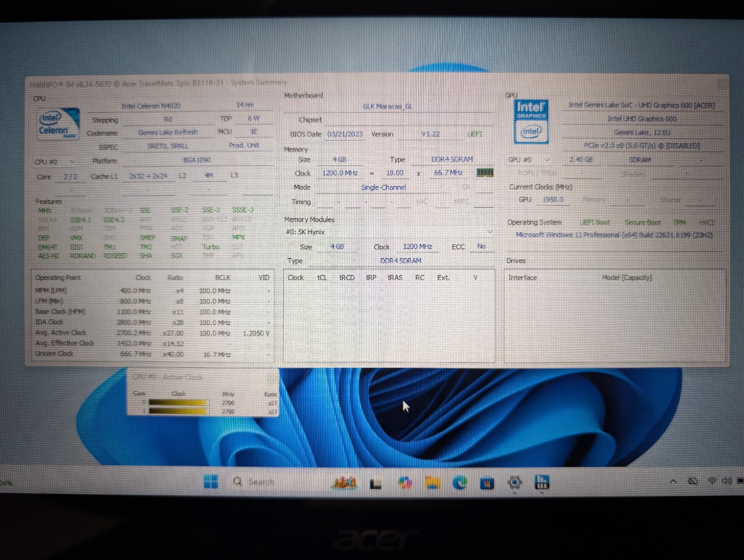
Task: Click the HWiNFO taskbar icon
Action: [x=542, y=482]
